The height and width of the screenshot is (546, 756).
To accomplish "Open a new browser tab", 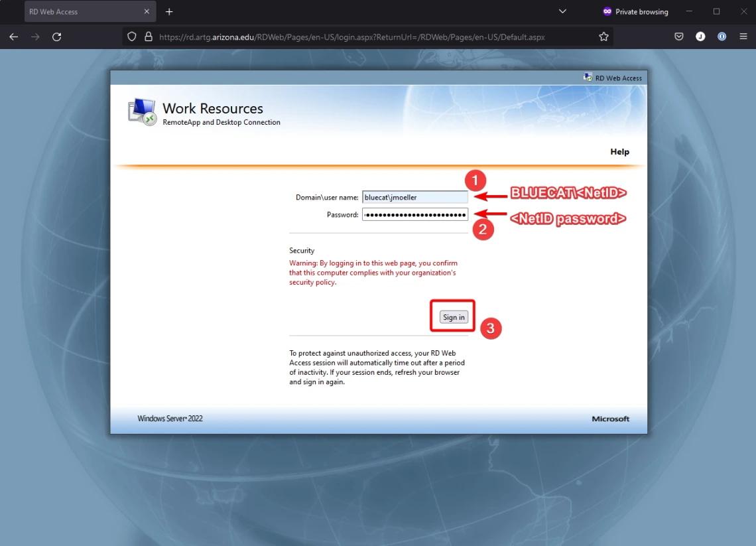I will point(169,11).
